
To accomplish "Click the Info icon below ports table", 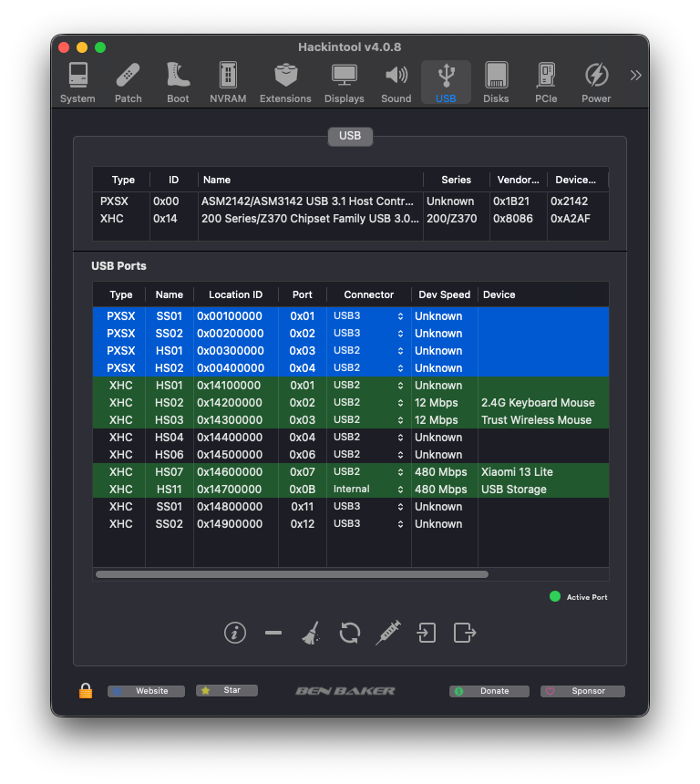I will coord(235,633).
